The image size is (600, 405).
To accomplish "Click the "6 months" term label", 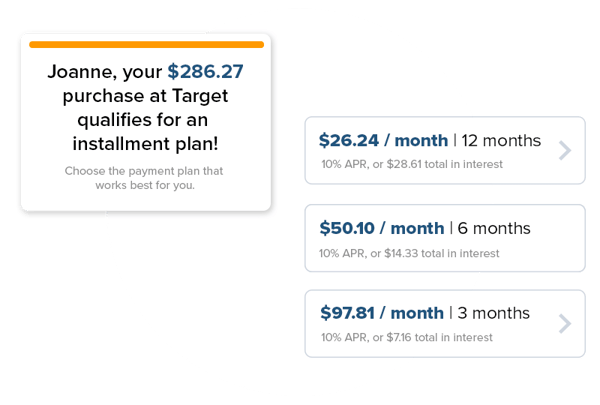I will [x=494, y=229].
